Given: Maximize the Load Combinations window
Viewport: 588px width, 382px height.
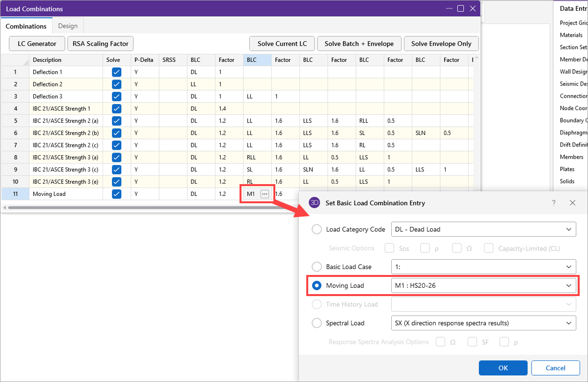Looking at the screenshot, I should 460,9.
